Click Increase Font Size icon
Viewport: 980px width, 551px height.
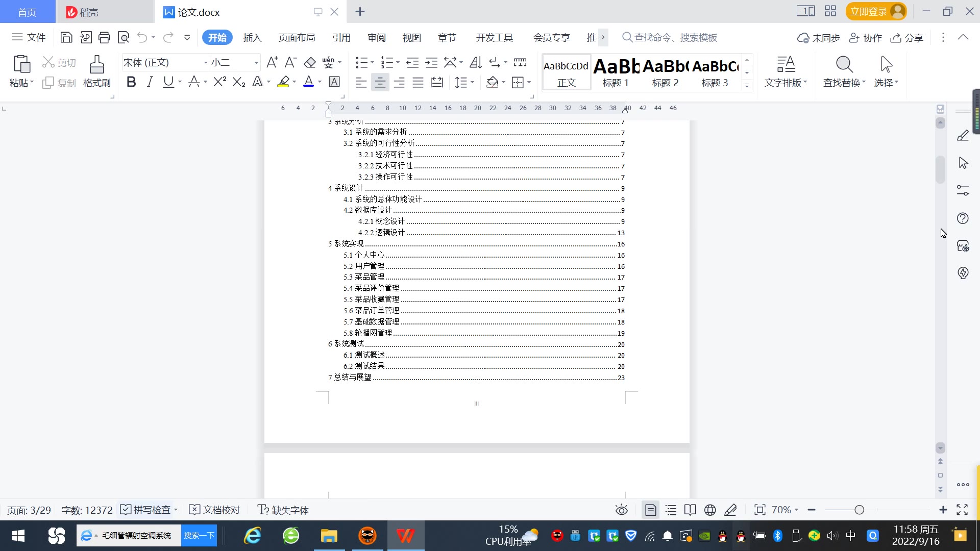(x=272, y=62)
